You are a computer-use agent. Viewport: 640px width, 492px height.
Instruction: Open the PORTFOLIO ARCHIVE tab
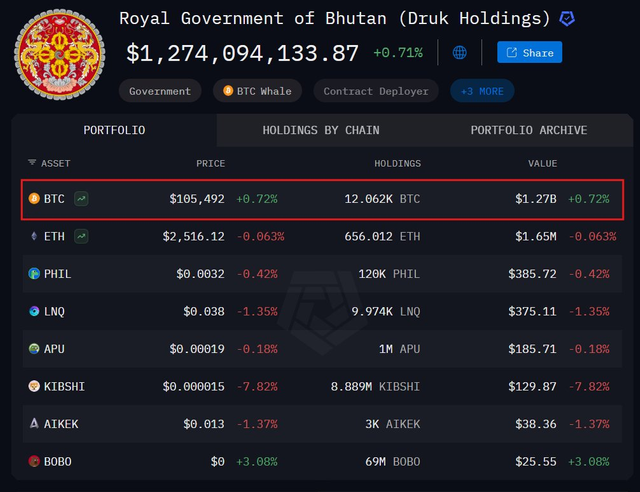(529, 130)
